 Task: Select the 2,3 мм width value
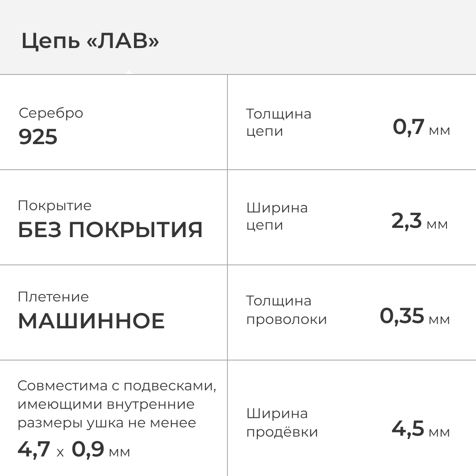(420, 222)
